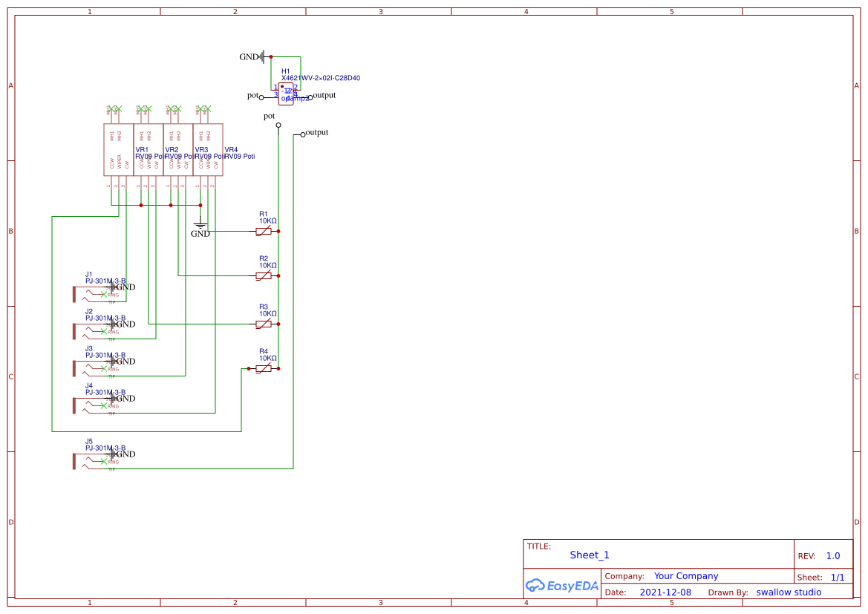Click the Sheet_1 title text

pyautogui.click(x=589, y=555)
